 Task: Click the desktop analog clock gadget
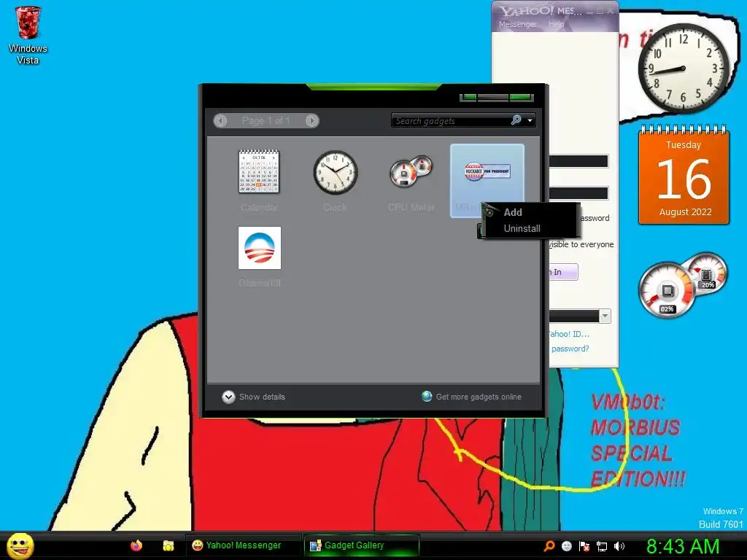[683, 68]
